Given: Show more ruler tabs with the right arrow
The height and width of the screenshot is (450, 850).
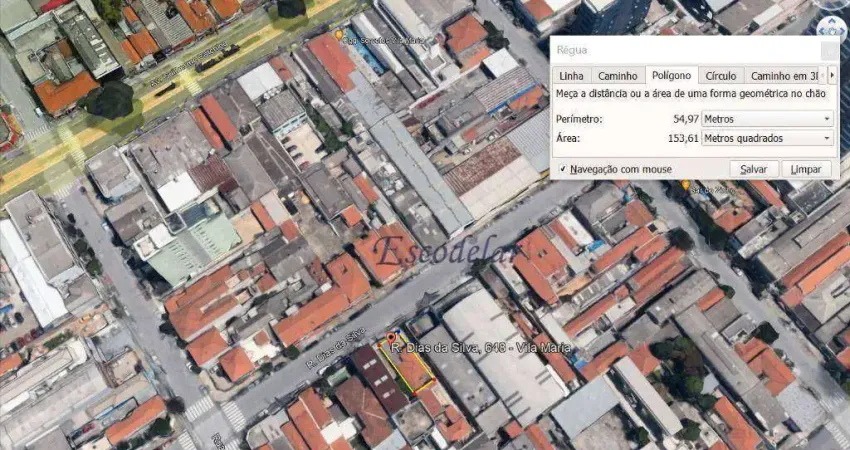Looking at the screenshot, I should (x=833, y=75).
